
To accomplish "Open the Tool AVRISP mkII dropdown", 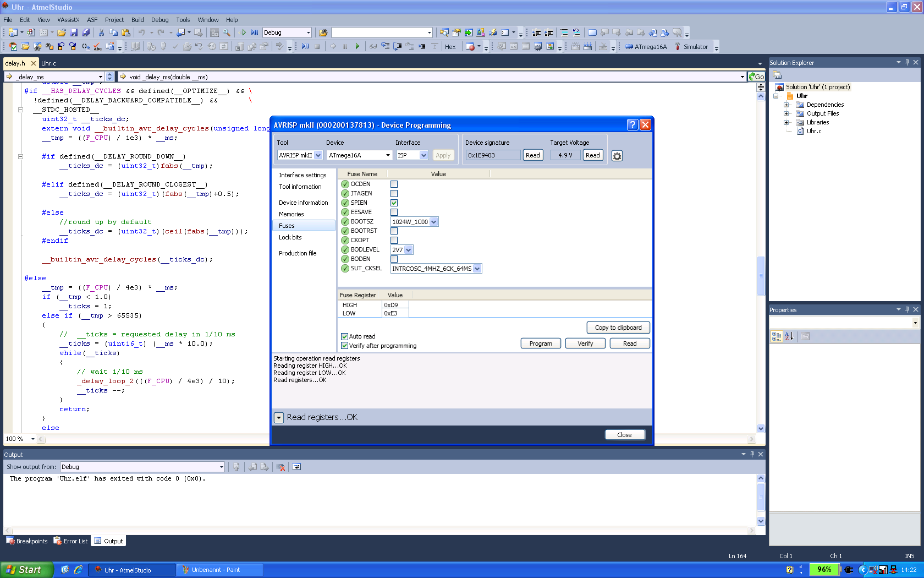I will (x=318, y=155).
